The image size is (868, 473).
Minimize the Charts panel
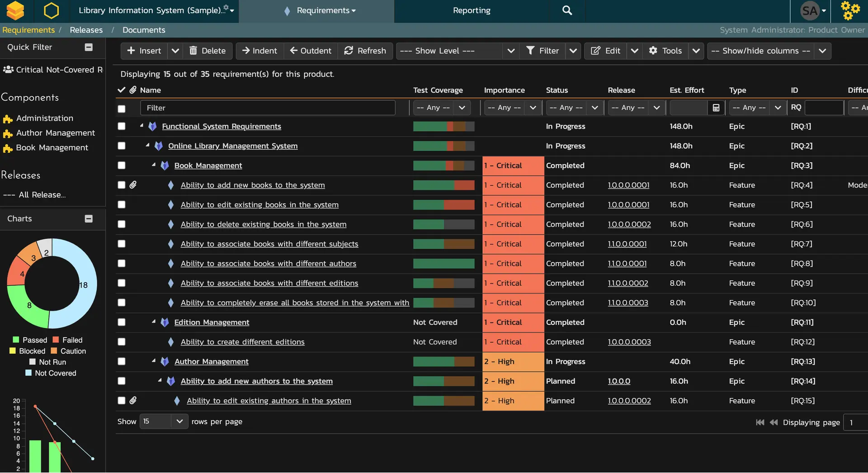click(x=89, y=219)
